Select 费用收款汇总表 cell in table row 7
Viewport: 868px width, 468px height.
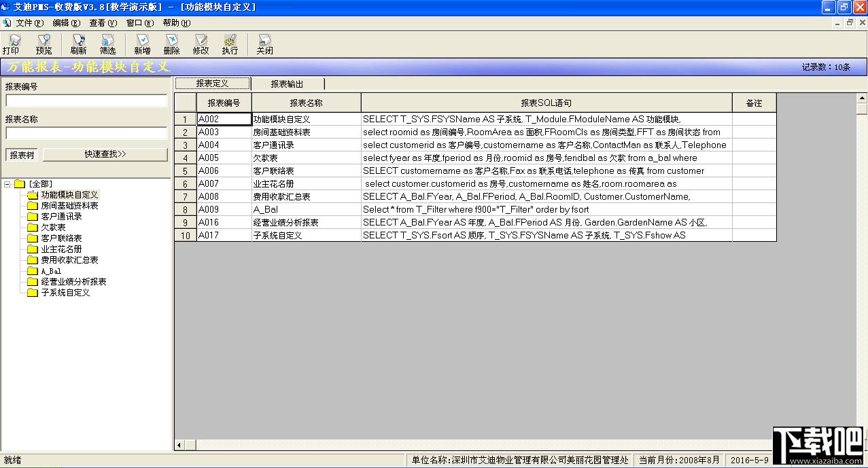(306, 196)
